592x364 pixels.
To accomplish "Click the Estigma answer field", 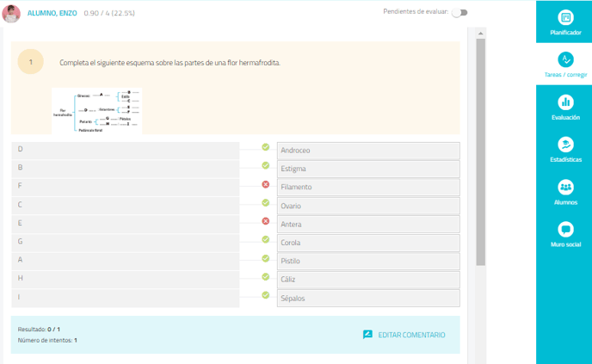I will tap(368, 170).
